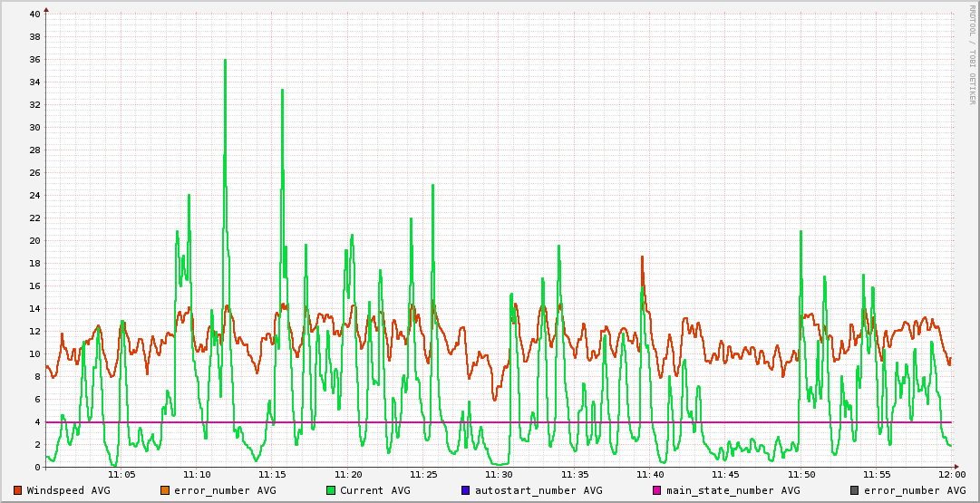The height and width of the screenshot is (503, 980).
Task: Click the main_state_number AVG legend label
Action: point(733,490)
